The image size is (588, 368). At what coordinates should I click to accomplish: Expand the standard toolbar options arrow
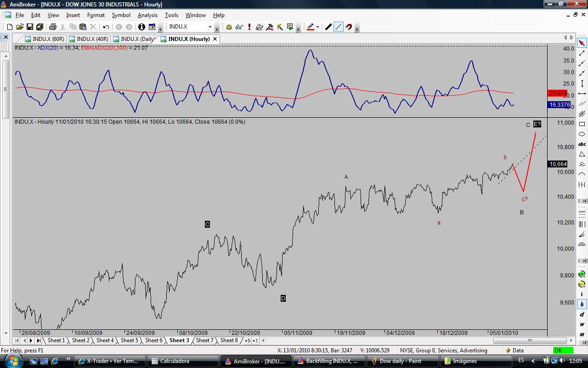click(x=160, y=29)
